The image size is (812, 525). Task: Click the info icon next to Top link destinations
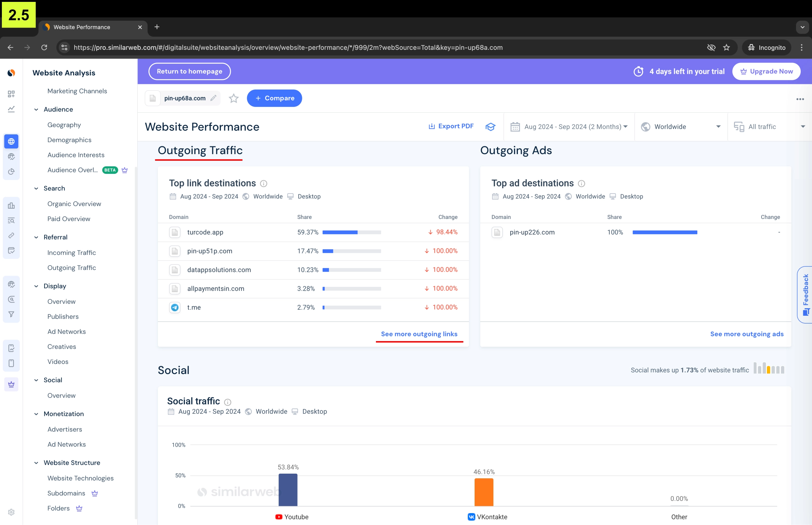(x=263, y=184)
